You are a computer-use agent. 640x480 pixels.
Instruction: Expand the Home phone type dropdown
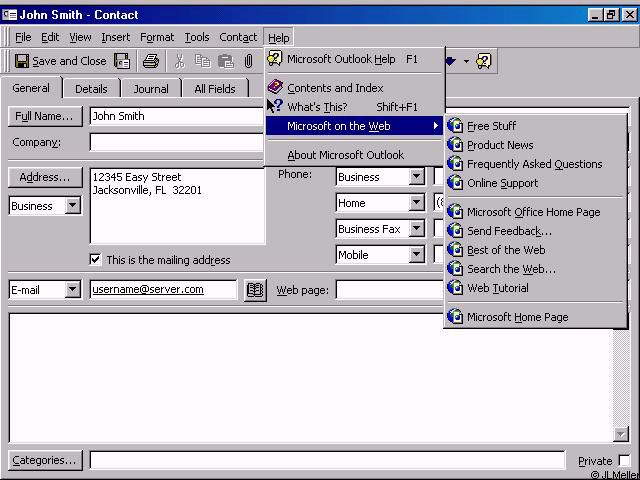tap(416, 202)
